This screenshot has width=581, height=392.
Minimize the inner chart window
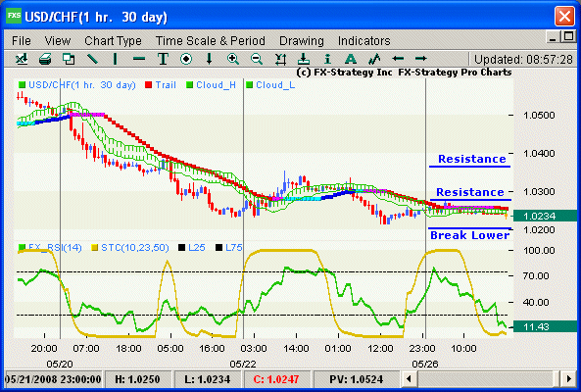[553, 37]
